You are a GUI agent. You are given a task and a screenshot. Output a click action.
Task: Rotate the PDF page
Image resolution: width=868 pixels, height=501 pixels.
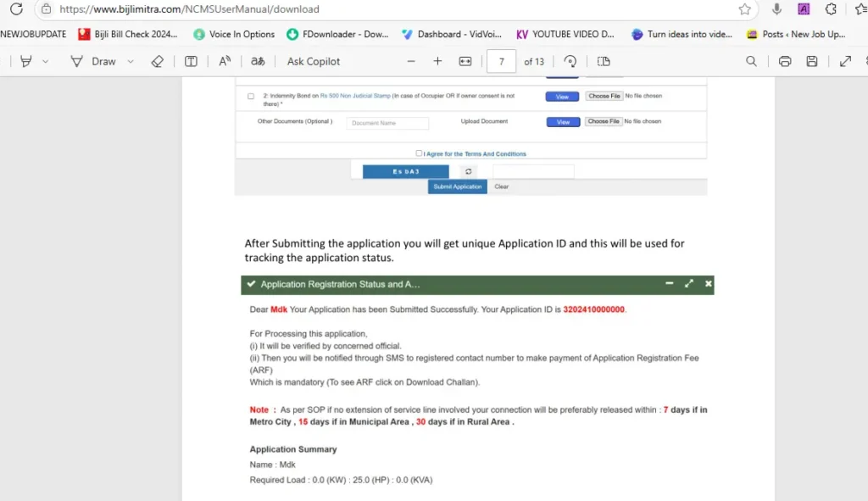point(570,61)
